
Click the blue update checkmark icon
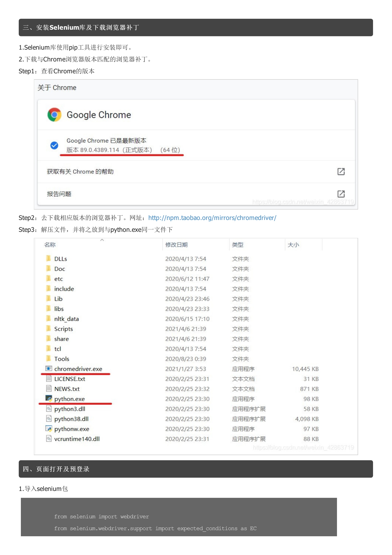54,145
